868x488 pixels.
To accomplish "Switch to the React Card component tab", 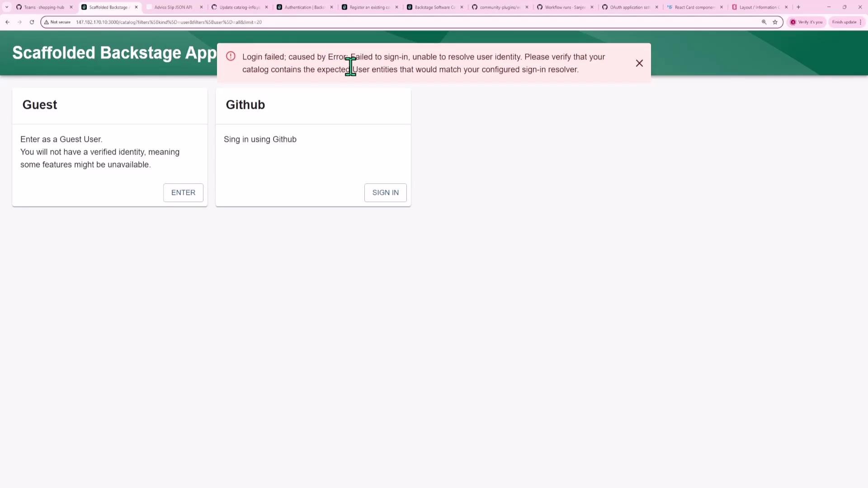I will pyautogui.click(x=695, y=7).
